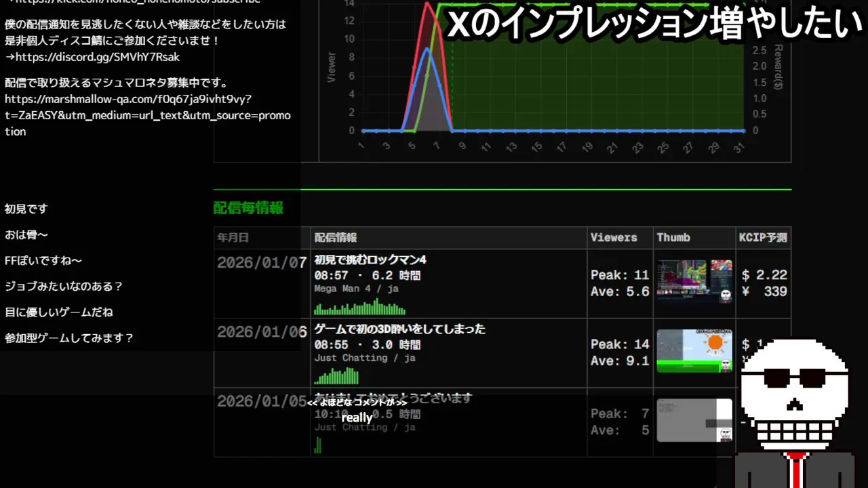Open the 2026/01/06 stream thumbnail with sun
868x488 pixels.
click(x=694, y=350)
